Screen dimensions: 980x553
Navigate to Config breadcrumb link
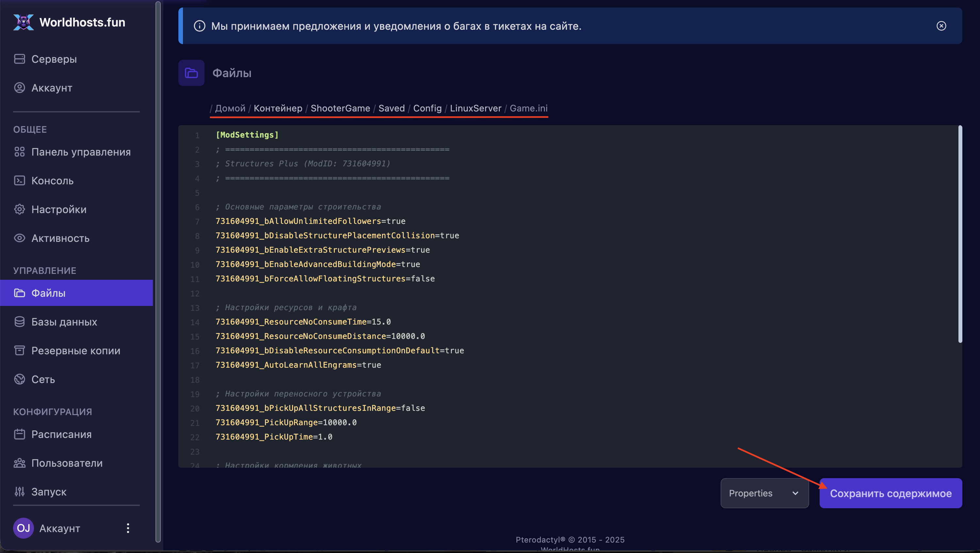427,108
